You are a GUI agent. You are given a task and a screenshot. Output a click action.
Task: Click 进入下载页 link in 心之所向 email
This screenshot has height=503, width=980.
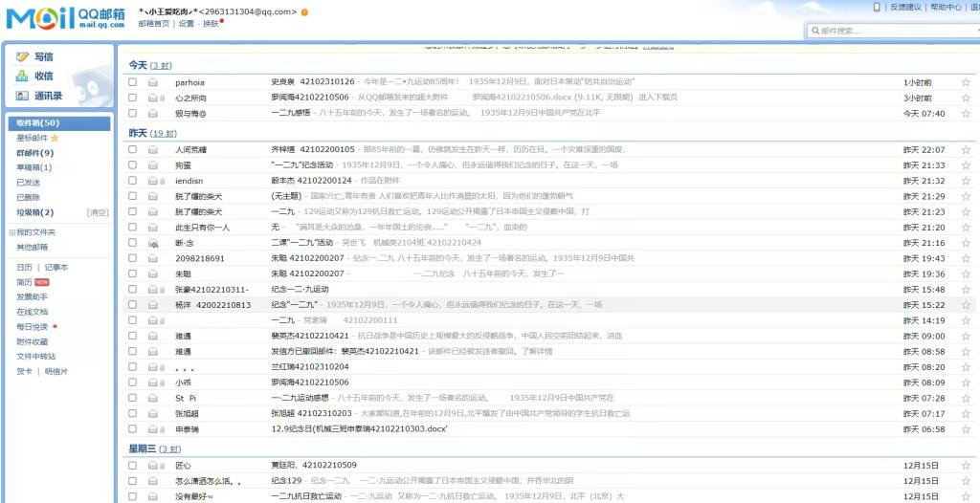tap(658, 98)
